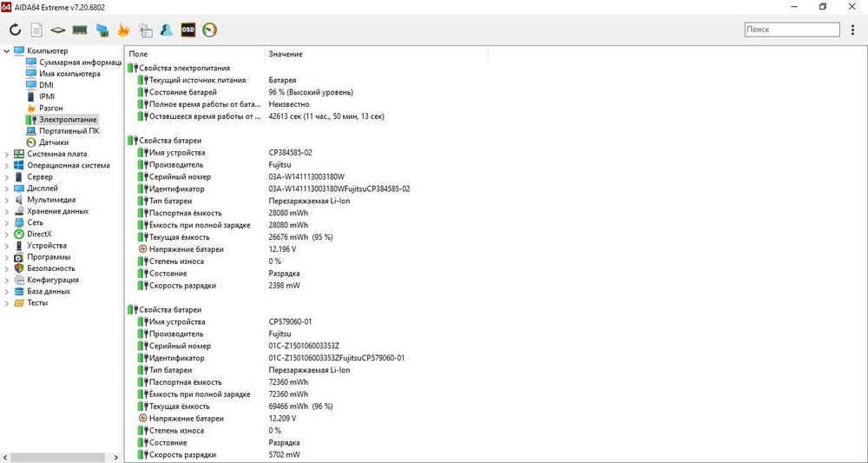Viewport: 868px width, 463px height.
Task: Click the motherboard chip toolbar icon
Action: 58,30
